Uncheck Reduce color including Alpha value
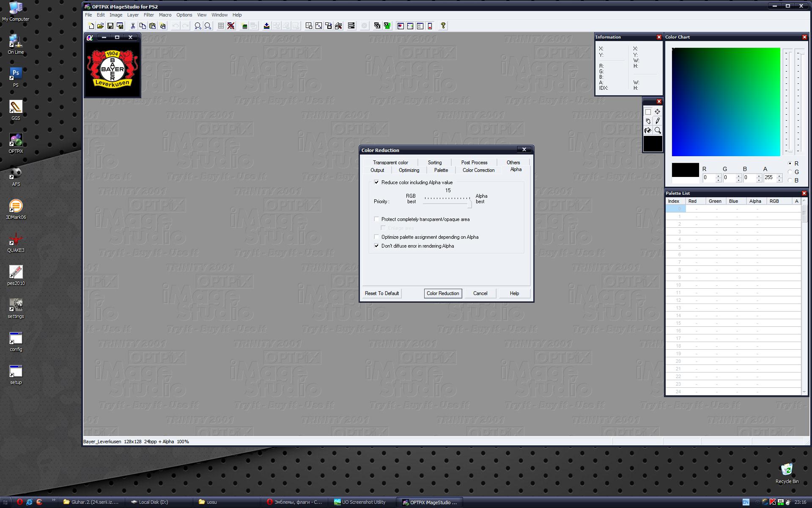The height and width of the screenshot is (508, 812). coord(376,182)
